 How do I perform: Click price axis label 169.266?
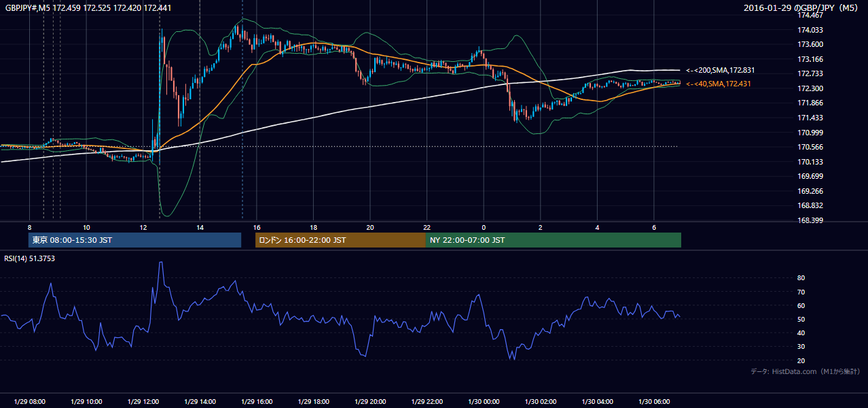[810, 191]
